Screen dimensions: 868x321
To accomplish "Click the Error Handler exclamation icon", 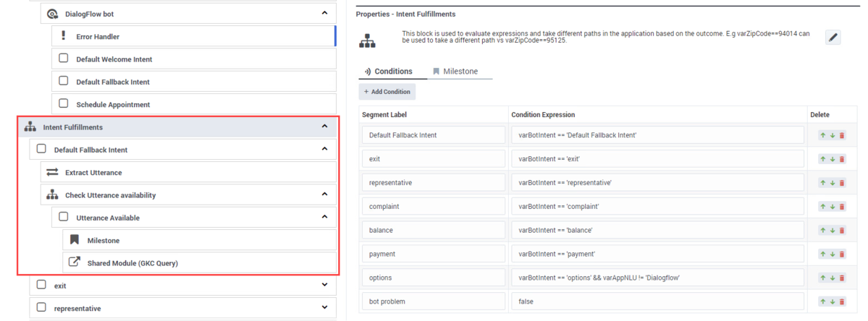I will tap(62, 36).
